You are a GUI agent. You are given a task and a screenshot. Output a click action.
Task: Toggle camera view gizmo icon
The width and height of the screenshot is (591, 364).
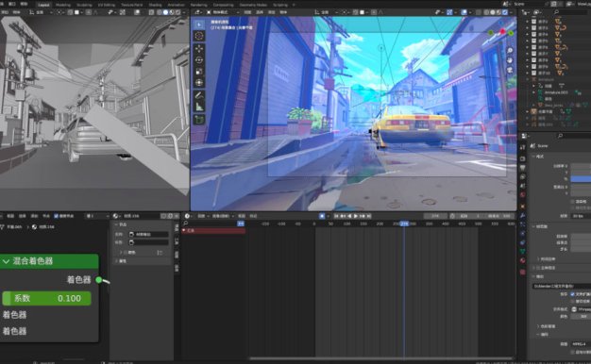[510, 70]
